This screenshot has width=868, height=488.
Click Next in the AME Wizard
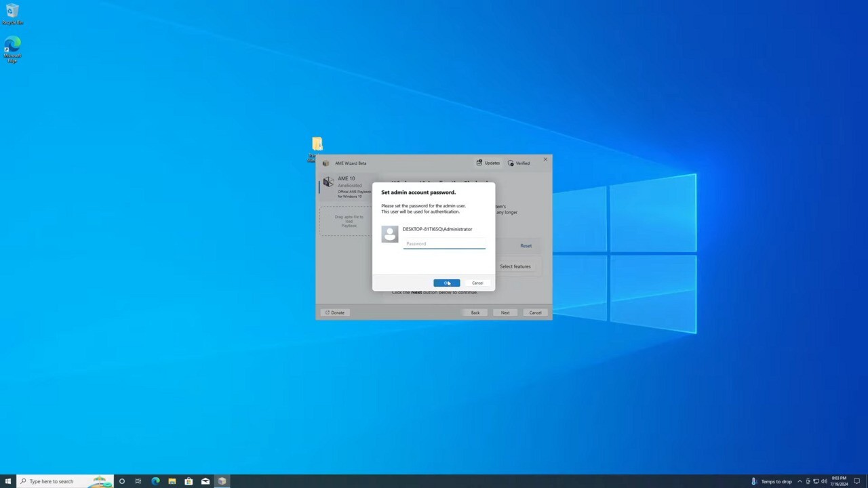coord(505,312)
